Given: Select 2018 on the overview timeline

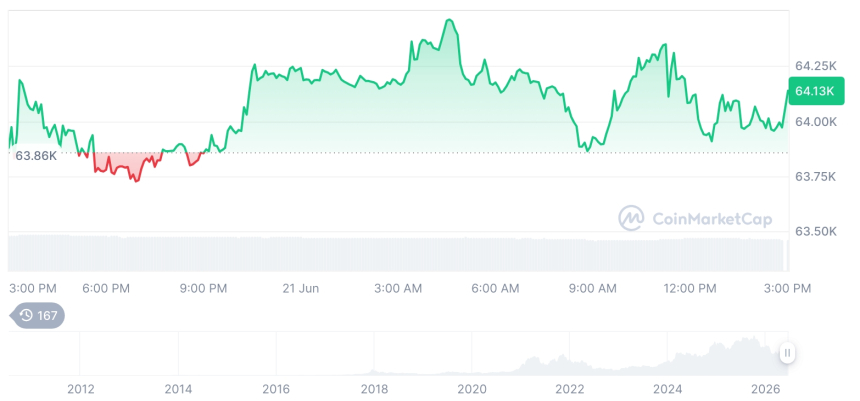Looking at the screenshot, I should click(x=374, y=389).
